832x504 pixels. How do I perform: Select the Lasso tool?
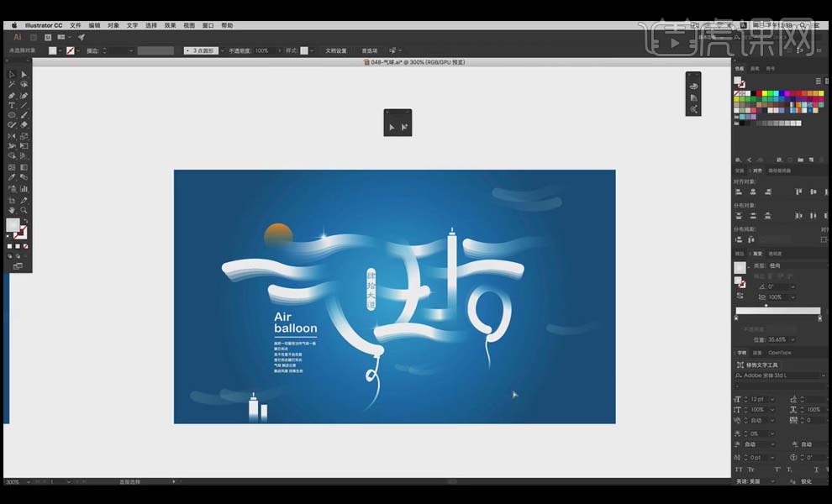coord(24,84)
